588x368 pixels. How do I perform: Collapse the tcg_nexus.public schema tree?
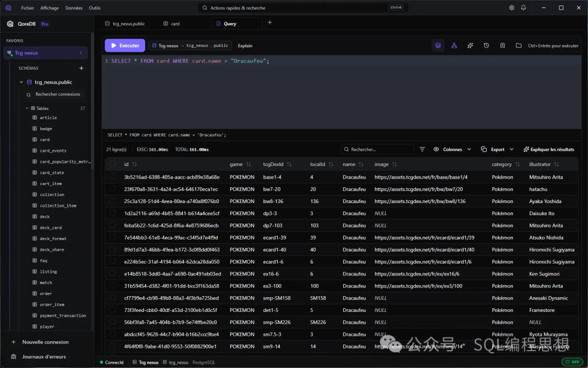point(21,82)
